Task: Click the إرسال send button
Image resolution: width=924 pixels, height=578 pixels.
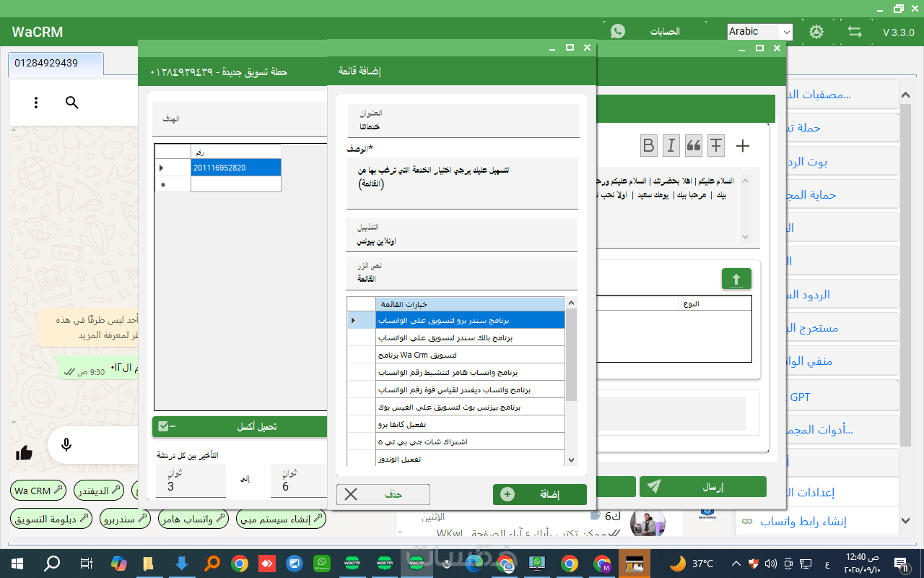Action: [x=703, y=487]
